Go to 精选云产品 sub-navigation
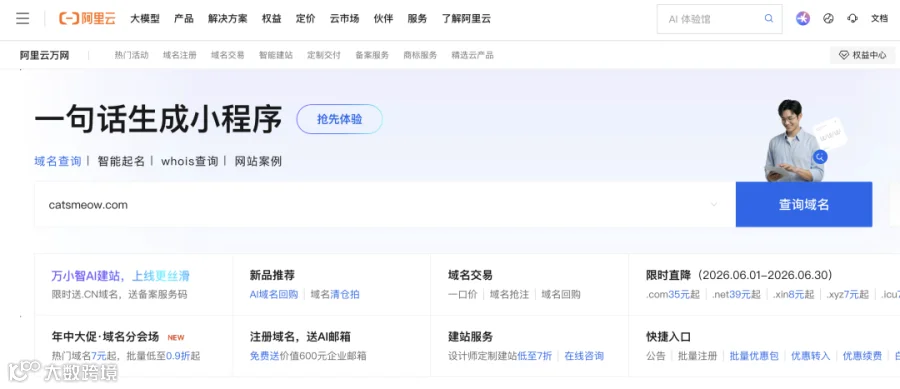Screen dimensions: 900x389 pyautogui.click(x=472, y=56)
